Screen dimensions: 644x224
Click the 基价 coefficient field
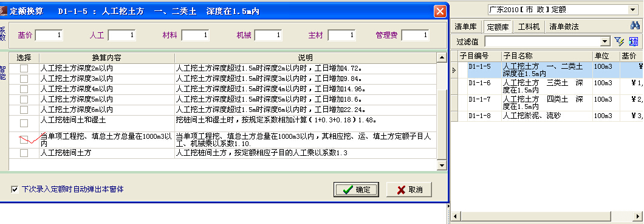pyautogui.click(x=49, y=35)
